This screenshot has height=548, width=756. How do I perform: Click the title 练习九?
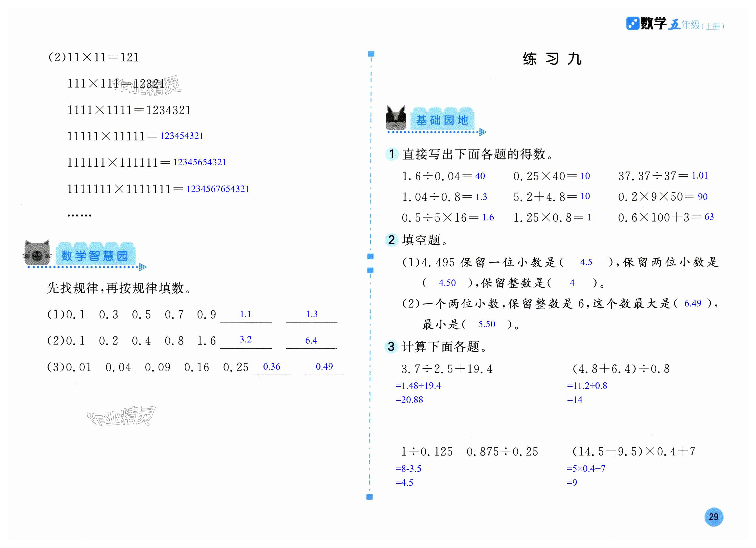point(552,59)
